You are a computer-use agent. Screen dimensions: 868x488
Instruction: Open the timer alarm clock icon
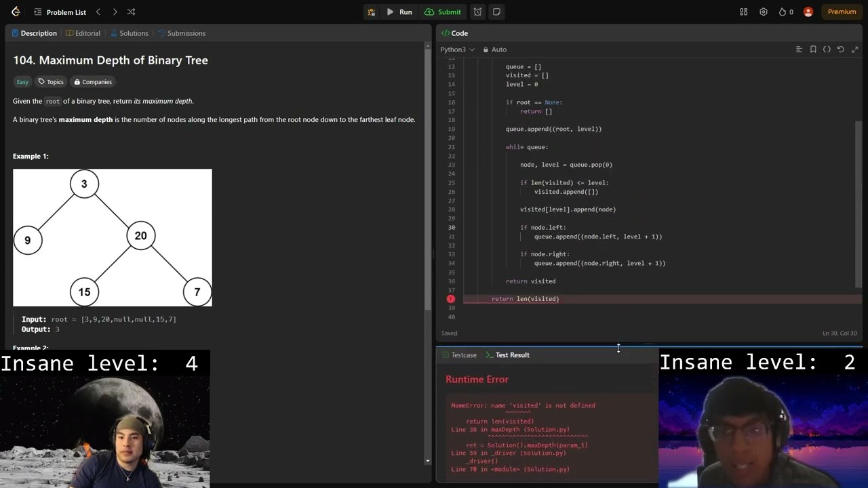coord(478,12)
